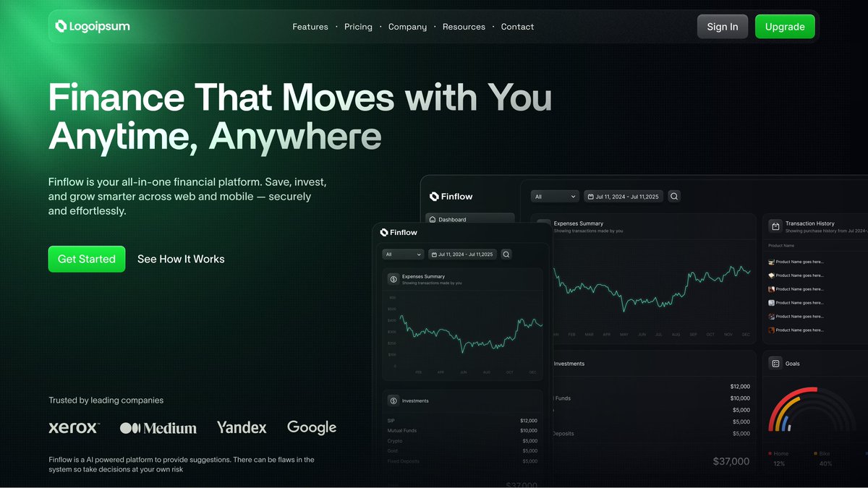The image size is (868, 488).
Task: Click the Goals panel icon
Action: (x=775, y=364)
